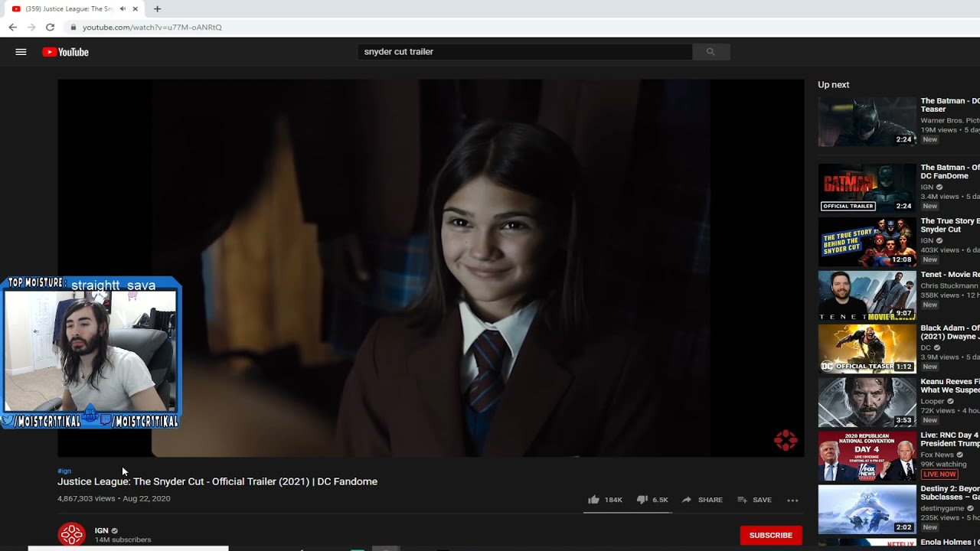This screenshot has height=551, width=980.
Task: Click the search magnifier button
Action: click(x=710, y=52)
